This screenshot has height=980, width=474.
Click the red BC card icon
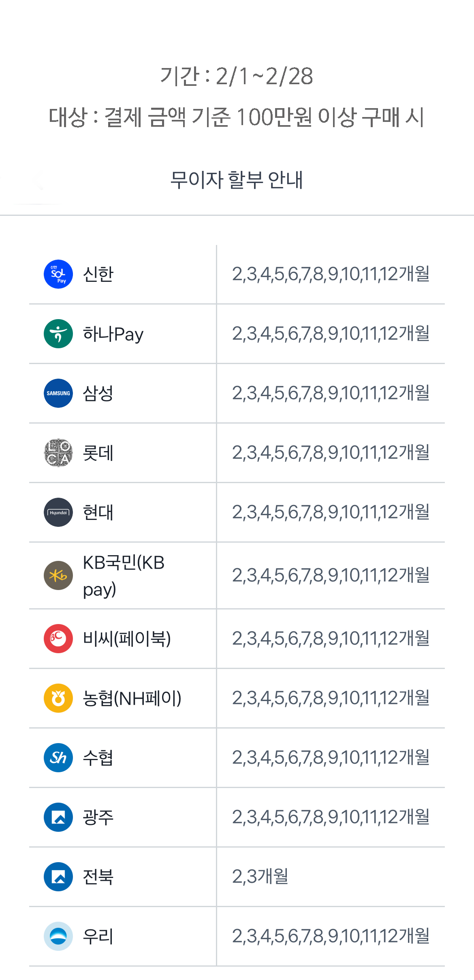pyautogui.click(x=58, y=639)
